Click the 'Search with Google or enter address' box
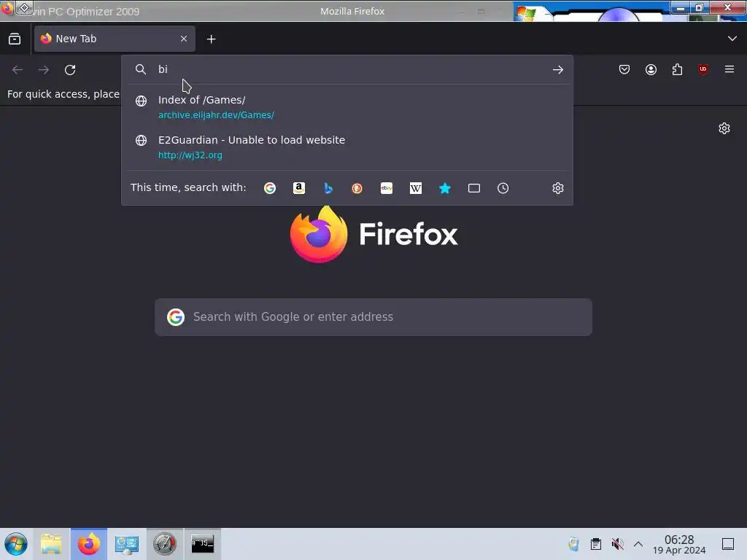The width and height of the screenshot is (747, 560). 373,317
